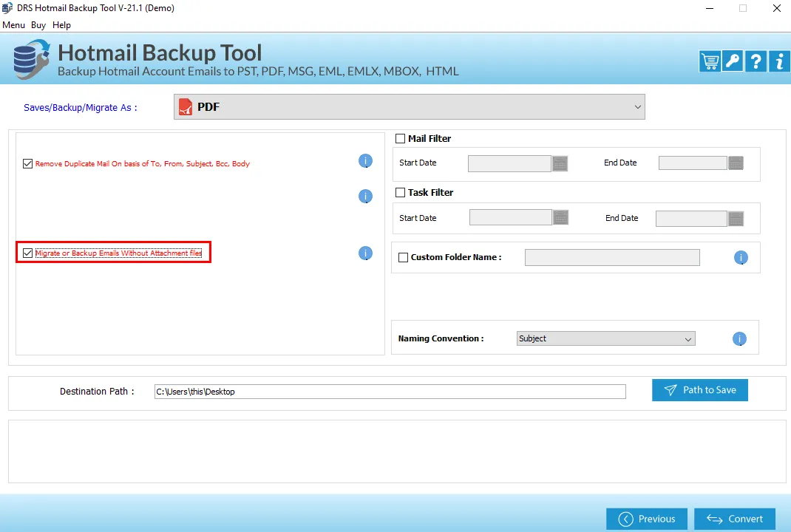Open the Help menu
The height and width of the screenshot is (532, 791).
click(61, 25)
